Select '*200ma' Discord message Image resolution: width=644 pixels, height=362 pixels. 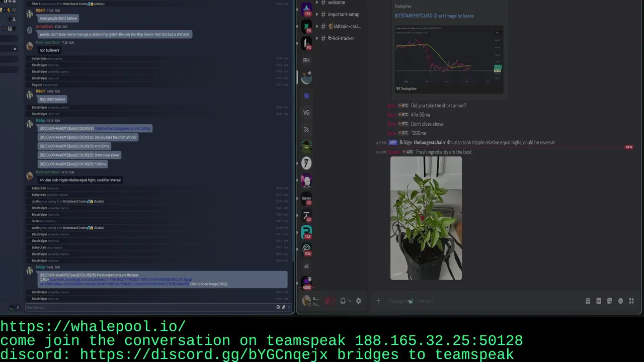click(x=419, y=133)
